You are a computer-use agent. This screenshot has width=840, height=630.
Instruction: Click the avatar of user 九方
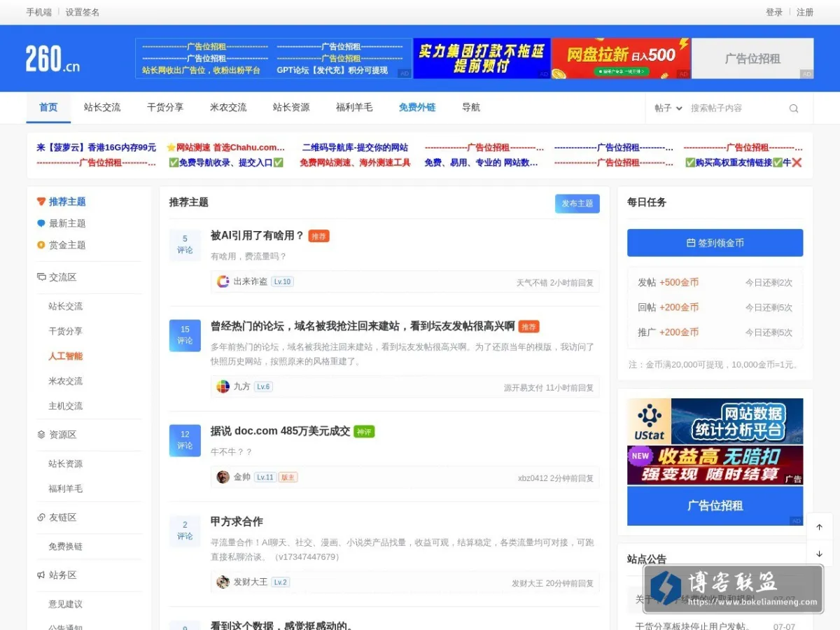tap(223, 386)
